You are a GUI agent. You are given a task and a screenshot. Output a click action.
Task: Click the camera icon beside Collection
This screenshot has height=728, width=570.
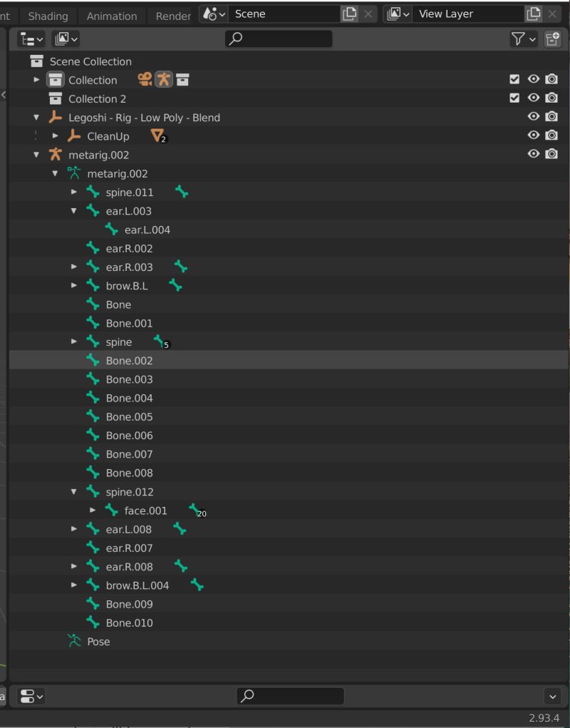coord(551,80)
